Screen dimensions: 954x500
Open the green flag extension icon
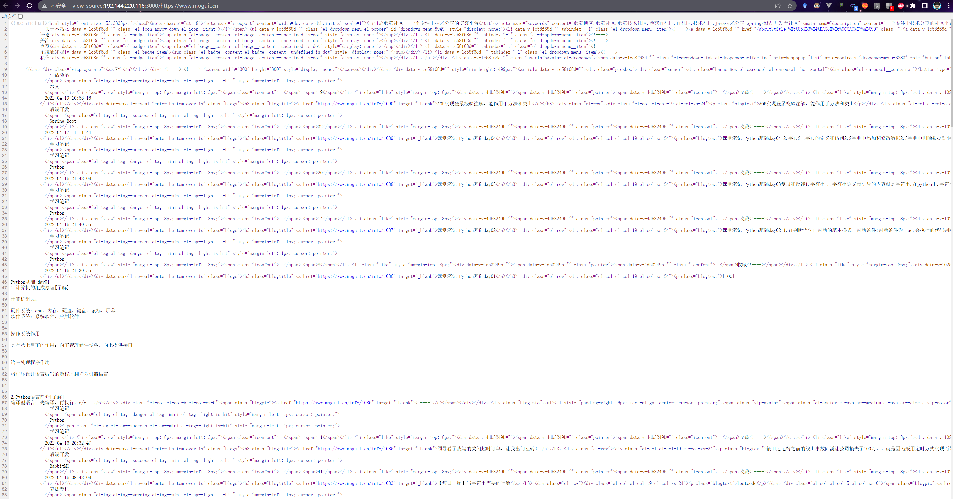[841, 5]
